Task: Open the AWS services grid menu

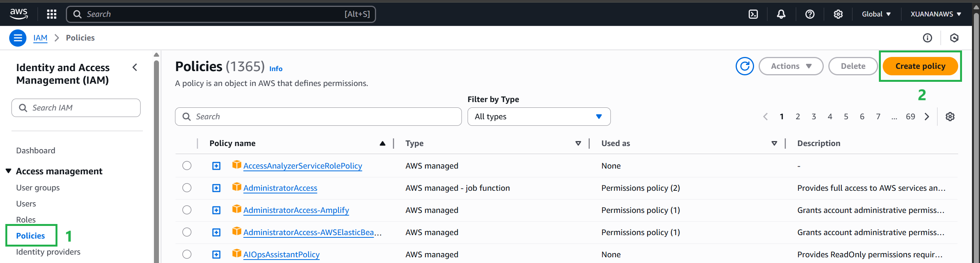Action: (52, 14)
